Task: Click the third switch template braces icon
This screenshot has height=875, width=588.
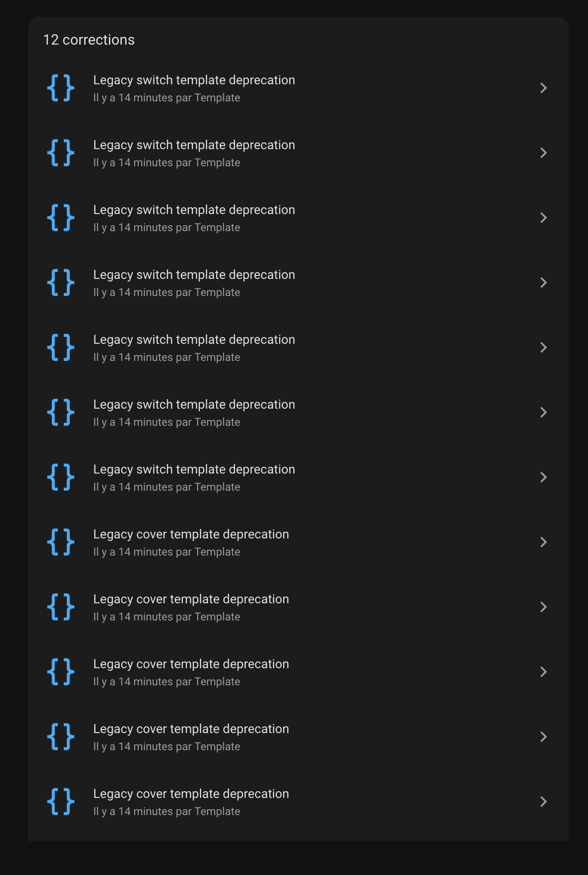Action: point(61,218)
